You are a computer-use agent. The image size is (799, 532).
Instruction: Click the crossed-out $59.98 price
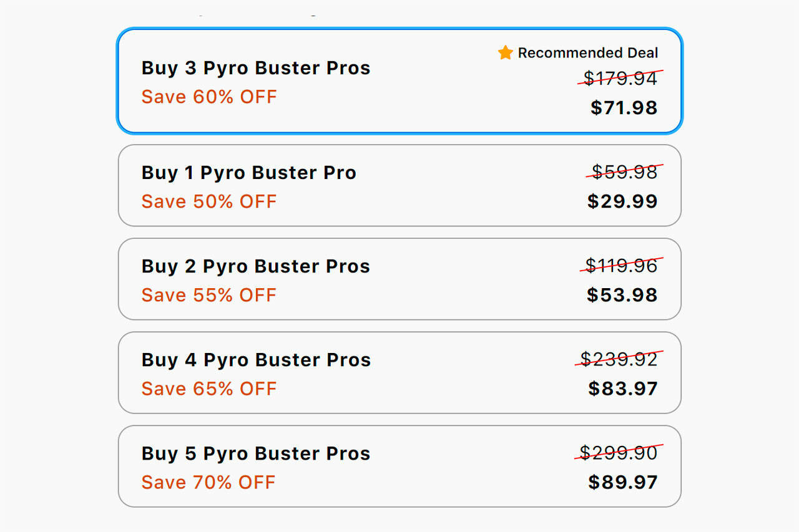(x=624, y=172)
